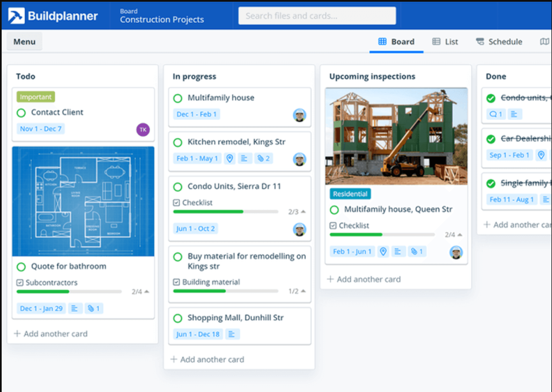Click location pin on Multifamily house, Queen Str

point(383,251)
